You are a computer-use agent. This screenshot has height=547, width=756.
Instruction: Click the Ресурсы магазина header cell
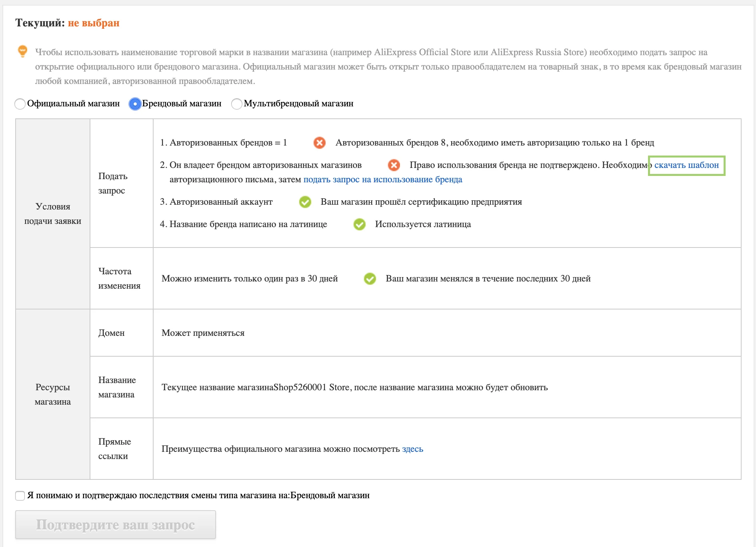(x=53, y=394)
